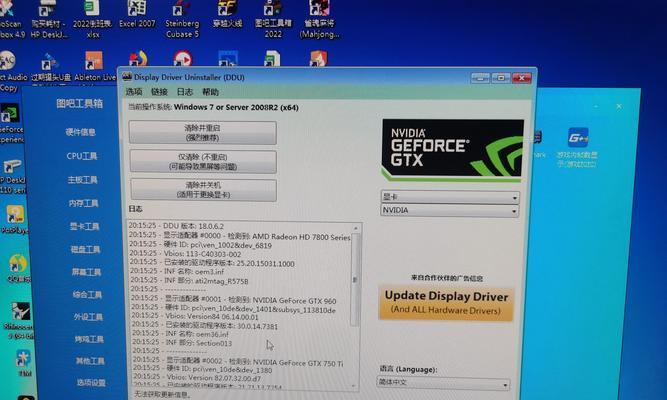
Task: Click the DDU title bar application icon
Action: click(127, 77)
